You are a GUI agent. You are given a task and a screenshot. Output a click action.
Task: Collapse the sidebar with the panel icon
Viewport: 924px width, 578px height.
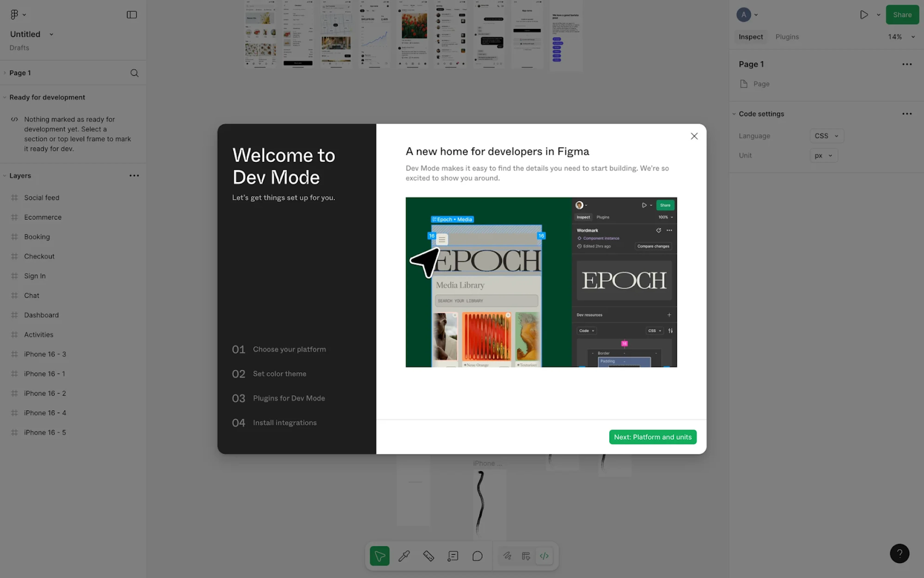132,15
